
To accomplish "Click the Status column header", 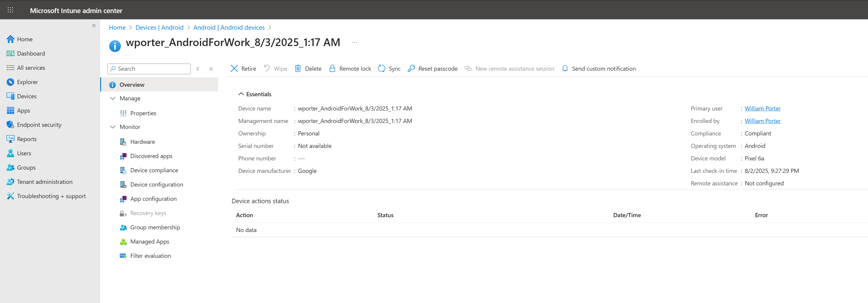I will tap(385, 215).
